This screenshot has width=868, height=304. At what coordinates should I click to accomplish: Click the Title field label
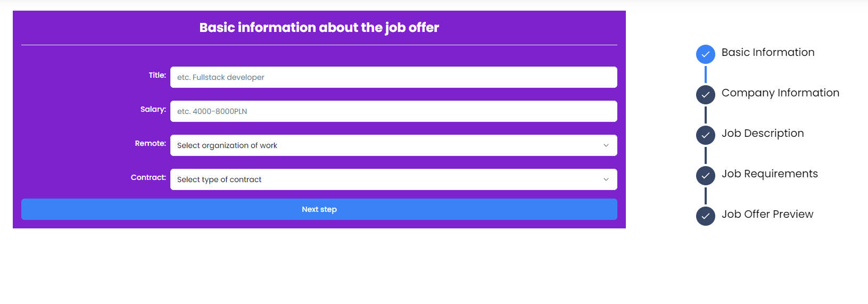157,75
